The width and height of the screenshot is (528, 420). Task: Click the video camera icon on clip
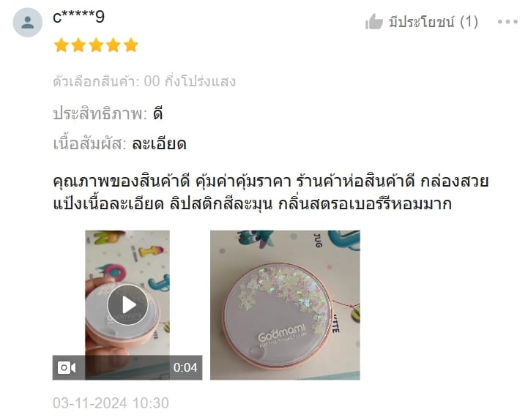tap(67, 367)
